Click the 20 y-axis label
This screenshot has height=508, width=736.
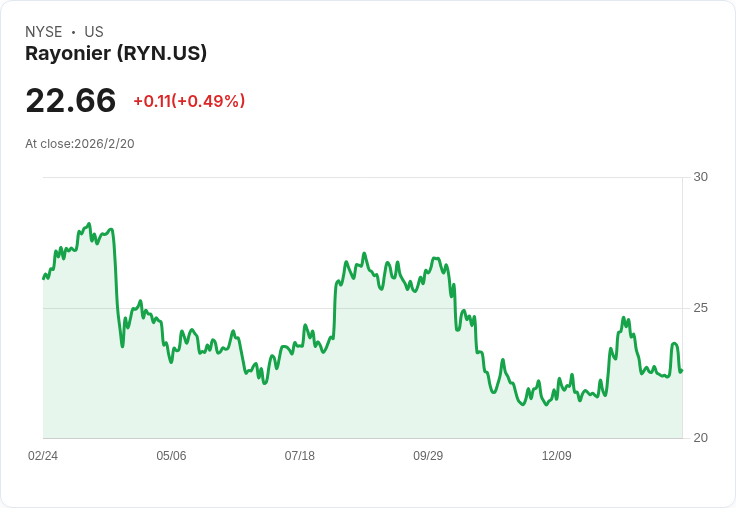(x=701, y=438)
